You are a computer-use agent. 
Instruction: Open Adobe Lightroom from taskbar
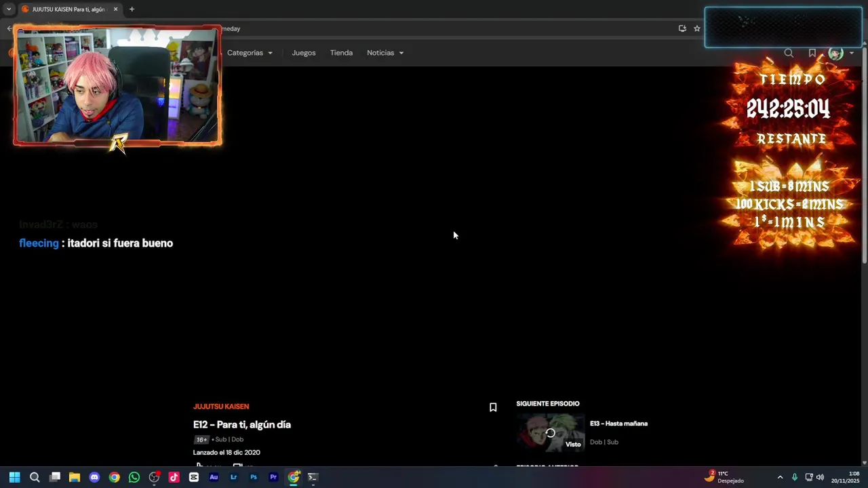coord(233,477)
